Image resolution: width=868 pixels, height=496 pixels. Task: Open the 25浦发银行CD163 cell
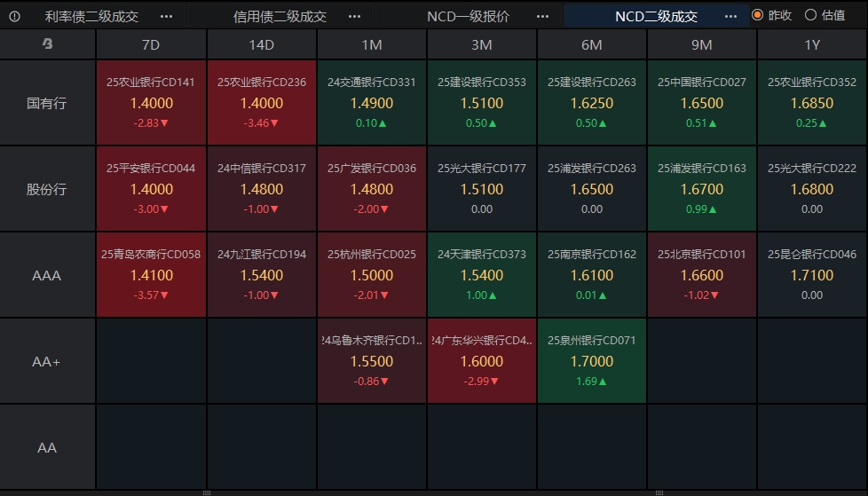[702, 189]
